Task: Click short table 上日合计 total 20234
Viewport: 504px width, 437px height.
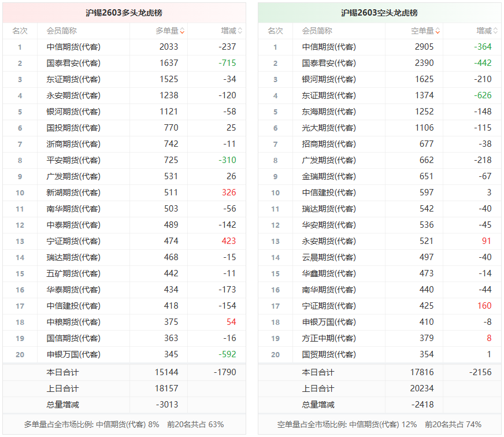Action: point(422,388)
